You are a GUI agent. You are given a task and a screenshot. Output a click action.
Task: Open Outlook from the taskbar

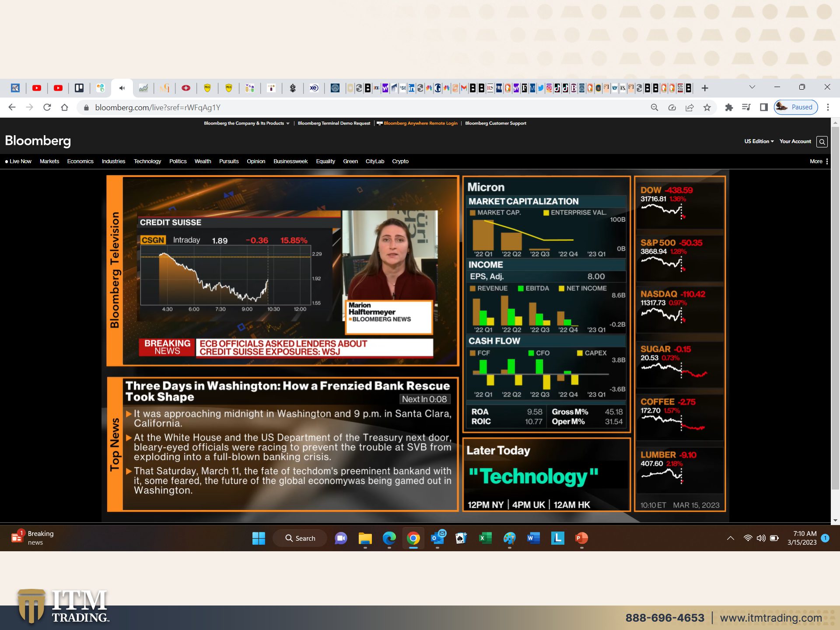(437, 538)
